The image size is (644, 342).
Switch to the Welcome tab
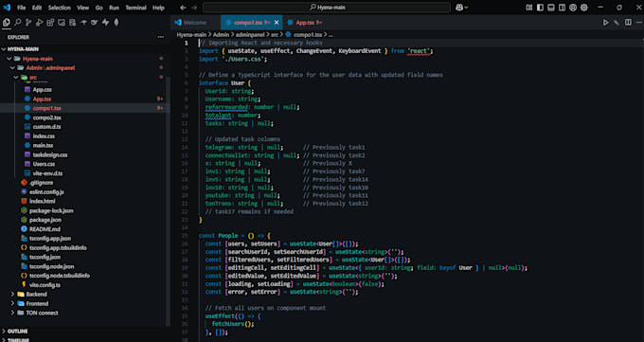pyautogui.click(x=195, y=23)
